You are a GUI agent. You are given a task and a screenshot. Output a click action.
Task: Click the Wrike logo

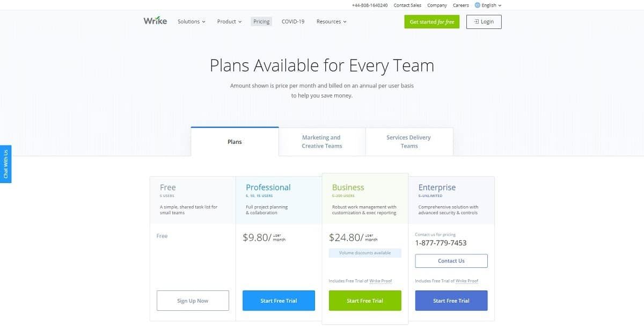pos(155,21)
